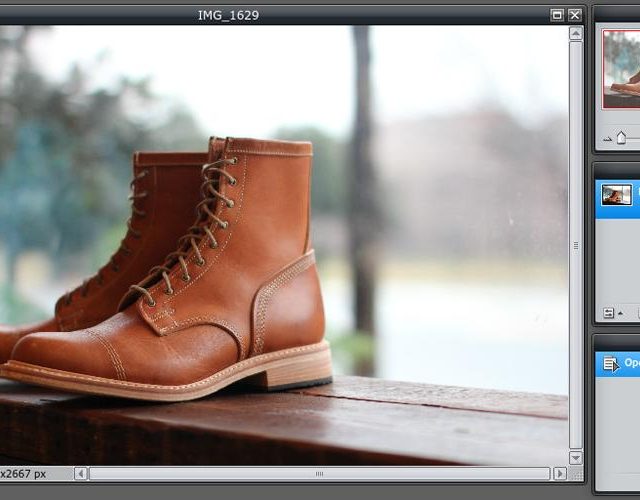The height and width of the screenshot is (500, 640).
Task: Click the horizontal scrollbar thumb grip
Action: coord(320,474)
